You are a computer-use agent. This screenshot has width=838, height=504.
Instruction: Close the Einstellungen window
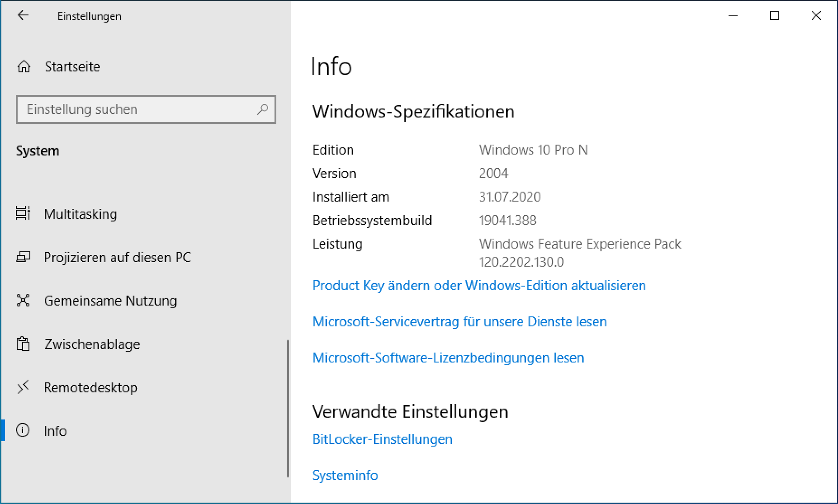tap(816, 16)
